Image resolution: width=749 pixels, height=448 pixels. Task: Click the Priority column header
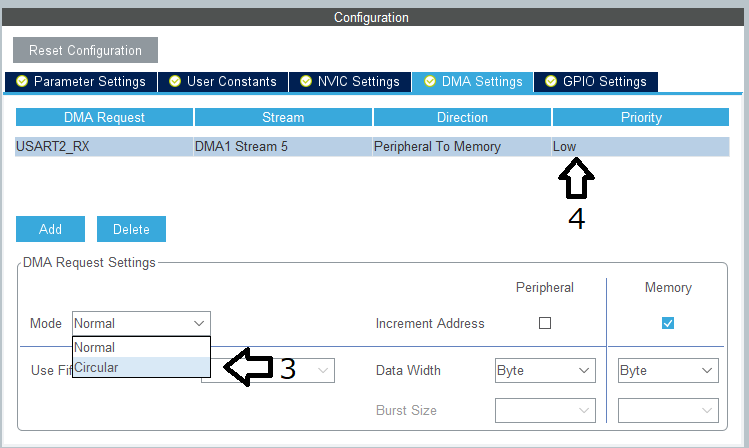tap(641, 117)
